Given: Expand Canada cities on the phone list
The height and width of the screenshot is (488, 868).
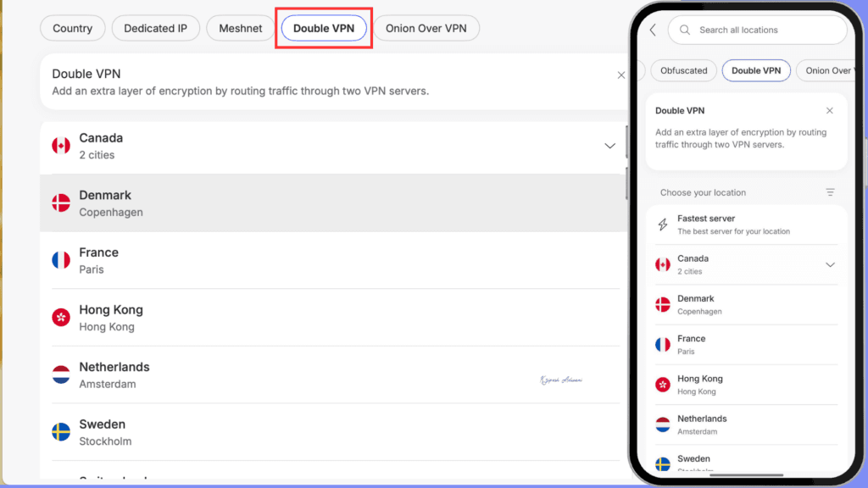Looking at the screenshot, I should [x=830, y=265].
